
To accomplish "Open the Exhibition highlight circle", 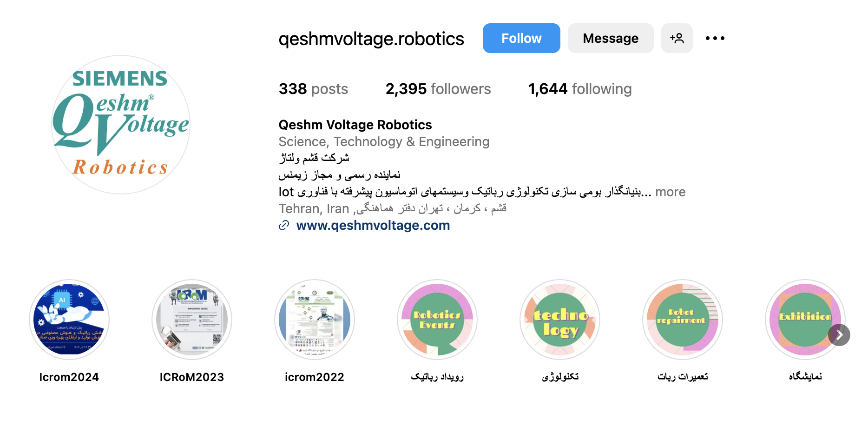I will click(x=805, y=320).
